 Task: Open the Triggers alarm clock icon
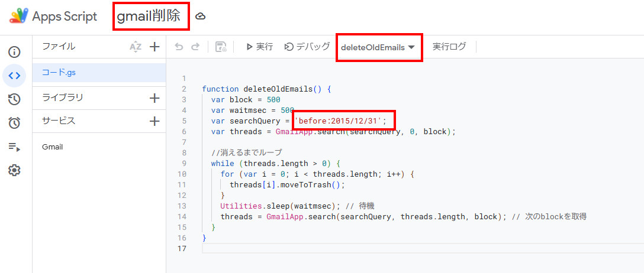(x=14, y=122)
